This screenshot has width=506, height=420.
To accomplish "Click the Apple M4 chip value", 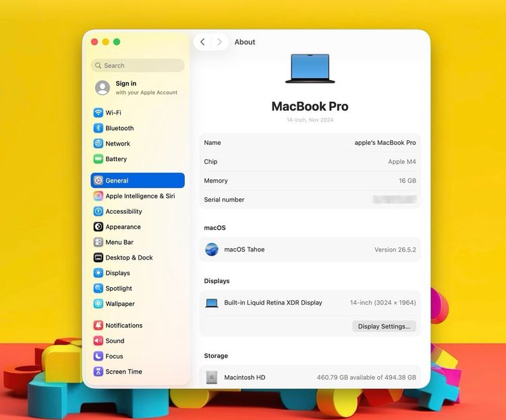I will coord(402,162).
